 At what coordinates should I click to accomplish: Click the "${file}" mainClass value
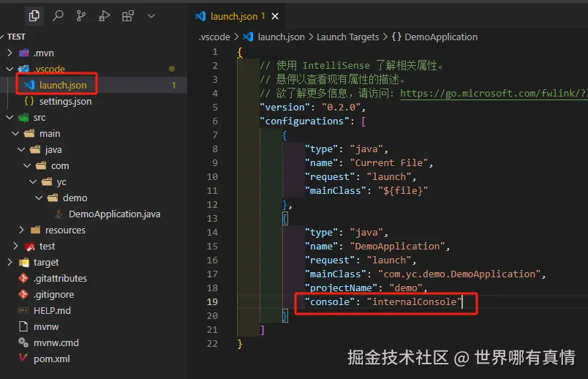click(x=403, y=191)
